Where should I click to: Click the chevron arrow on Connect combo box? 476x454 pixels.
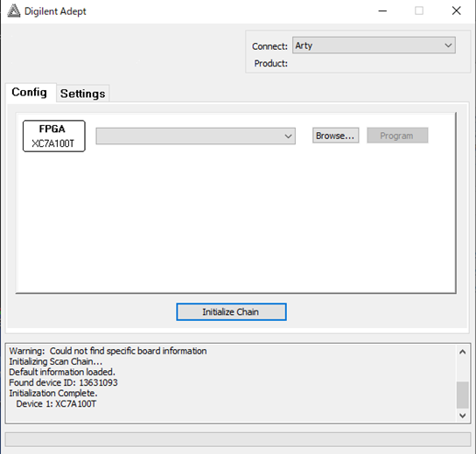pos(448,45)
